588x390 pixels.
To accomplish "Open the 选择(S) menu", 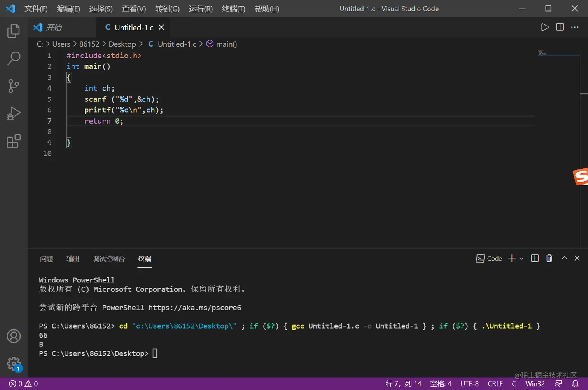I will click(101, 9).
